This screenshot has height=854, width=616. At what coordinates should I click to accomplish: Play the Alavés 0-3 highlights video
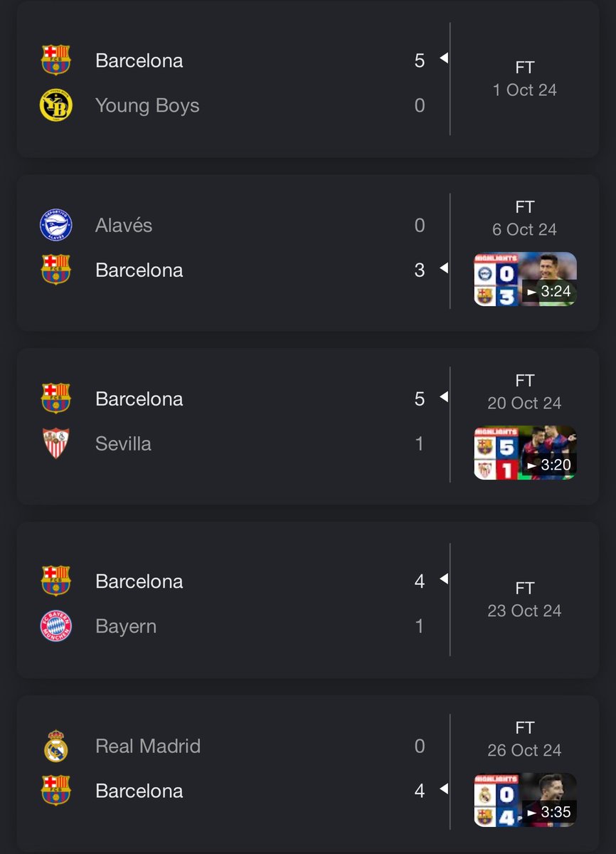pos(525,279)
